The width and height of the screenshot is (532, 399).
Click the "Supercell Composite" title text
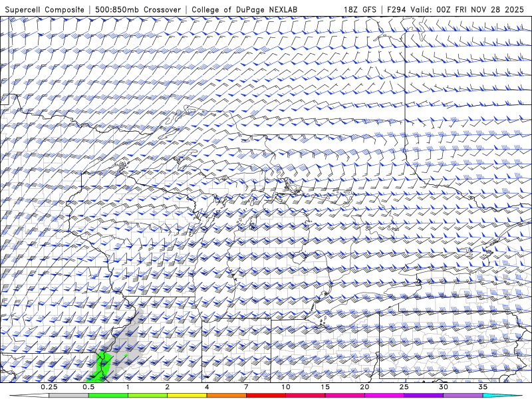45,10
